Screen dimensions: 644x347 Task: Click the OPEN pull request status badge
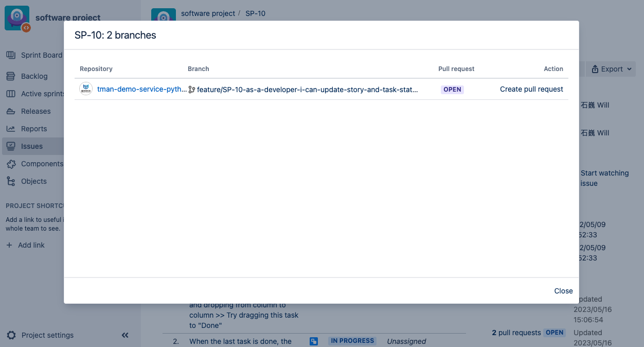452,90
